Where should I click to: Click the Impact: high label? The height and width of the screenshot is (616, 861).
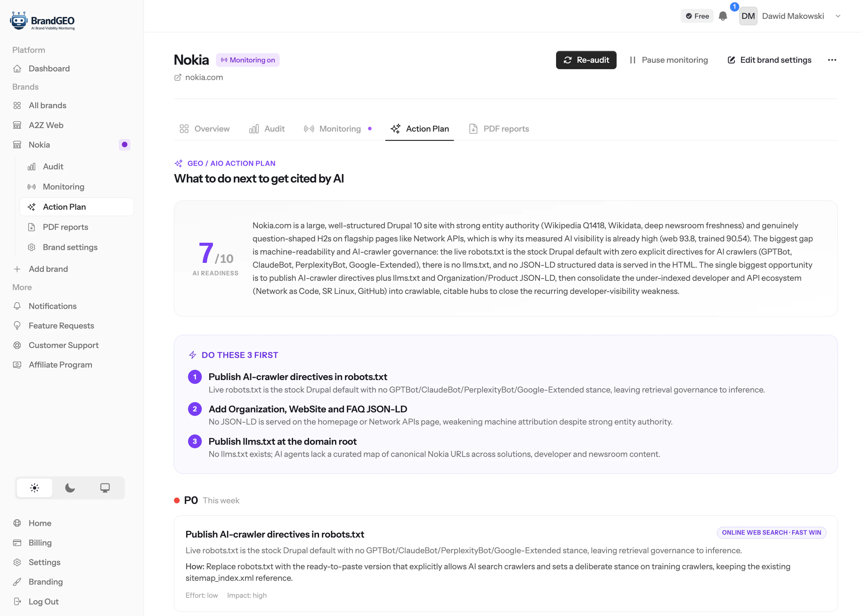coord(247,596)
